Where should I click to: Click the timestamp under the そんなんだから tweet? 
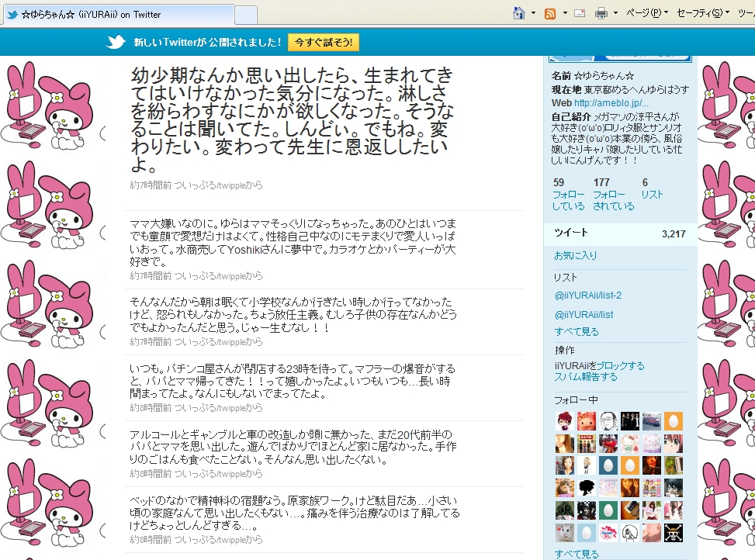(151, 341)
